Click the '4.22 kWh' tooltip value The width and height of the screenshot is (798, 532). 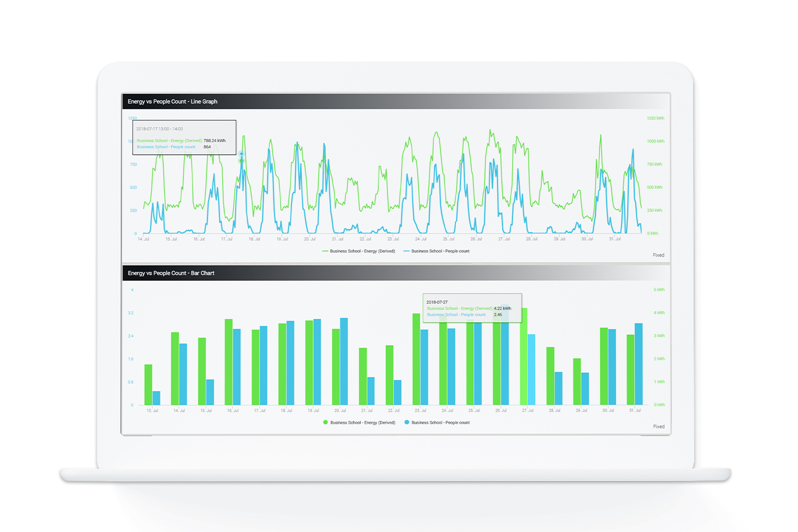coord(503,308)
